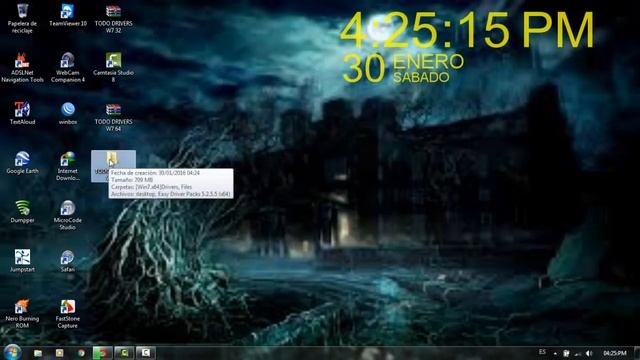Select the TODO DRIVERS W7 32 archive
The width and height of the screenshot is (640, 360).
click(113, 19)
